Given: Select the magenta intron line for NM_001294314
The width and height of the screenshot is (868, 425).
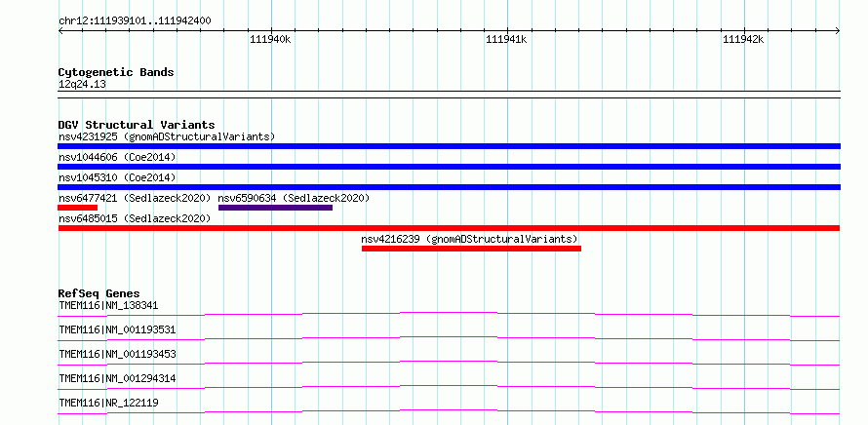Looking at the screenshot, I should click(449, 387).
